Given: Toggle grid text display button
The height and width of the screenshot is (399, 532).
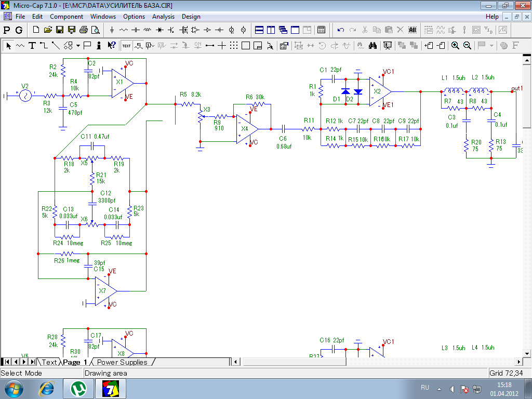Looking at the screenshot, I should (126, 46).
